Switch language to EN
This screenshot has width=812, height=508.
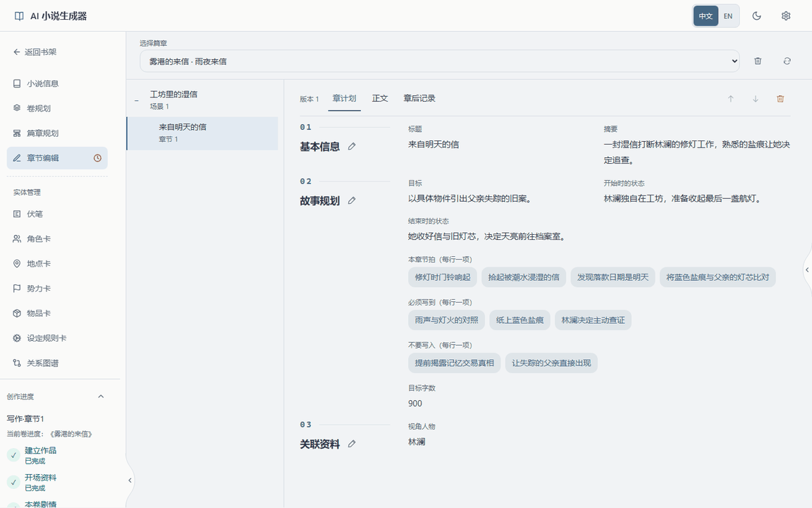click(728, 16)
